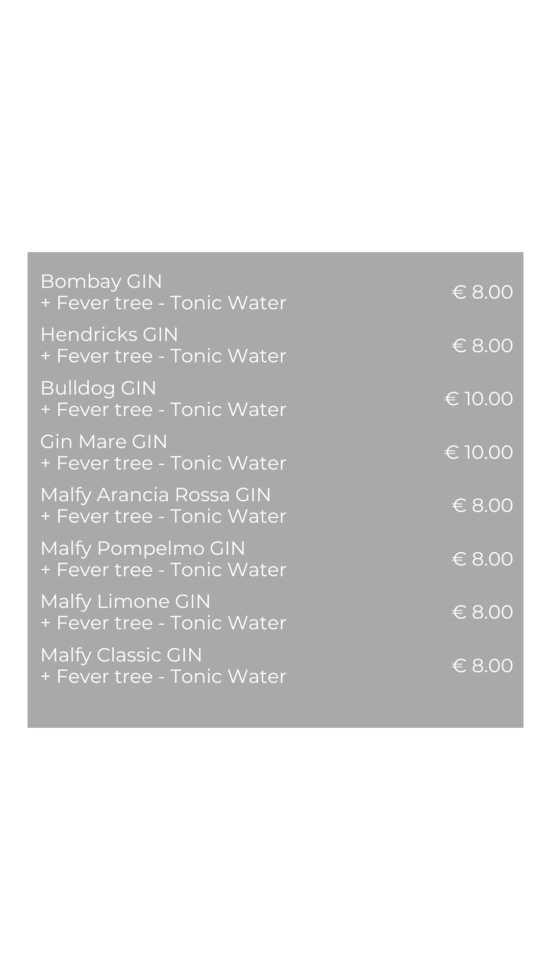Viewport: 551px width, 980px height.
Task: Tap Fever tree tonic line under Bulldog GIN
Action: pos(163,409)
